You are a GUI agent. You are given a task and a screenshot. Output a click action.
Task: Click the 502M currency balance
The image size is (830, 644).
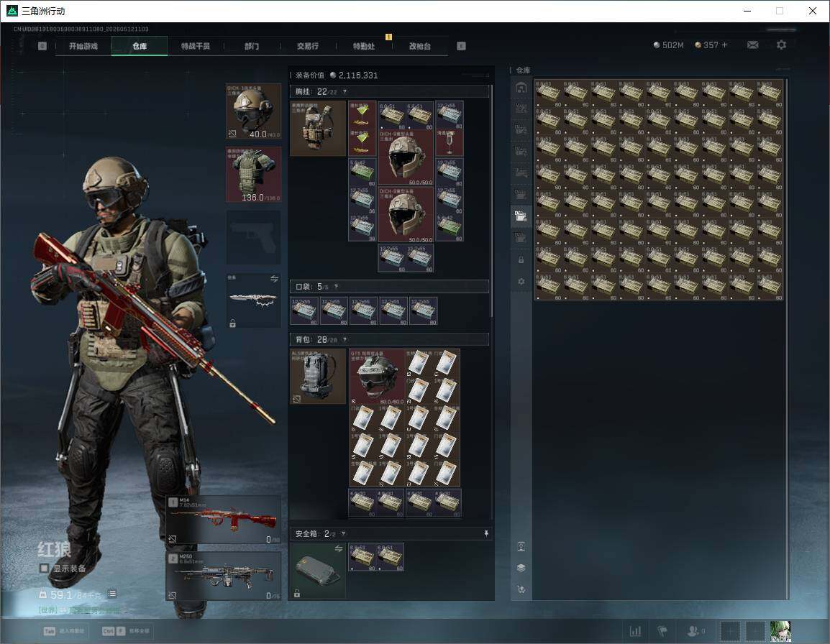coord(669,45)
